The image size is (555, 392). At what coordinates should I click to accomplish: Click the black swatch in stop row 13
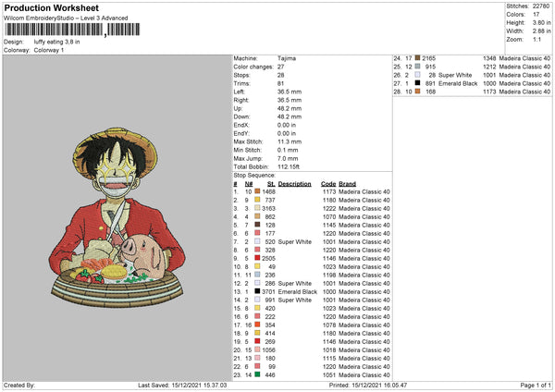(x=257, y=291)
